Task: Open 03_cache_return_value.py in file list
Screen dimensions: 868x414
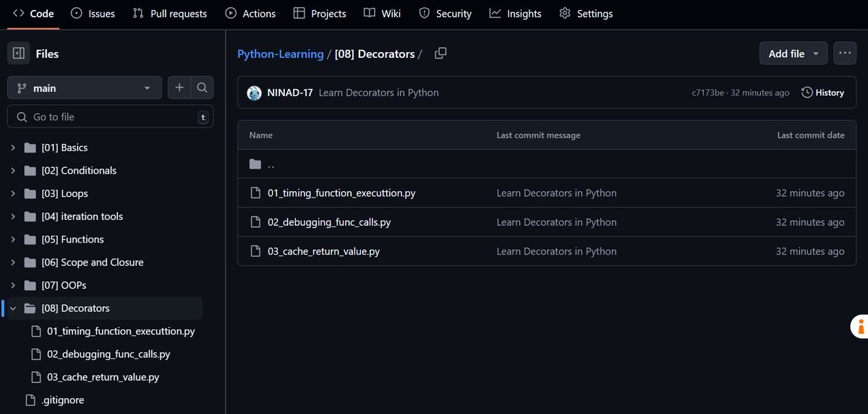Action: [323, 251]
